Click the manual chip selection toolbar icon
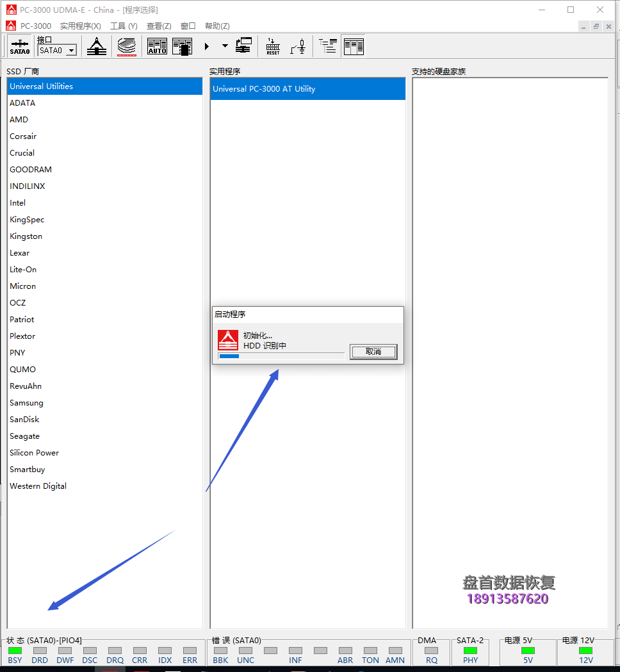620x672 pixels. pos(183,47)
